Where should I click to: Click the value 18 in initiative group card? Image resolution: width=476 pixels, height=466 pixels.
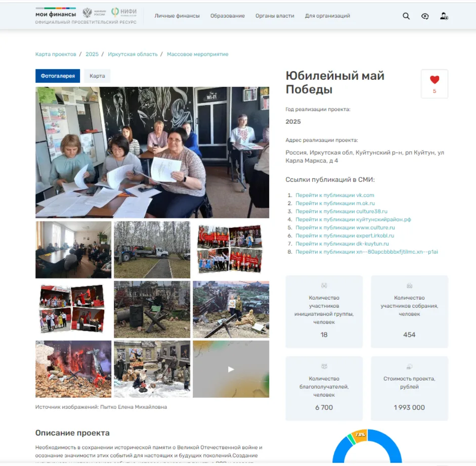pos(324,335)
